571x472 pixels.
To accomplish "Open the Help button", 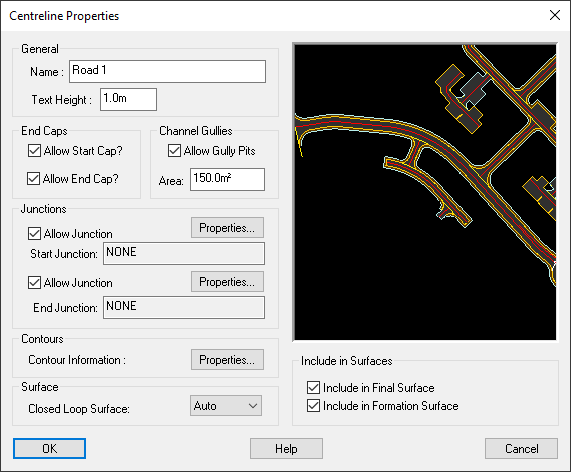I will coord(286,448).
